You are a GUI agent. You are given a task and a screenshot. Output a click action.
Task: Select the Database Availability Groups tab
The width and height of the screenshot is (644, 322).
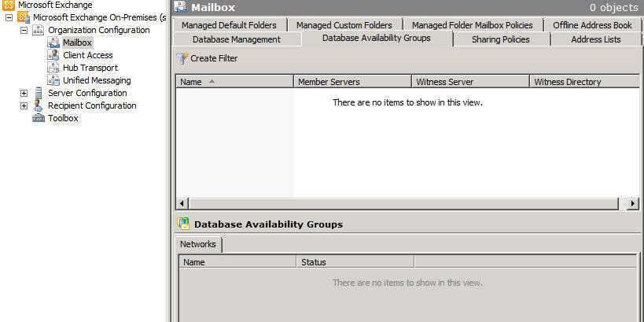[377, 39]
